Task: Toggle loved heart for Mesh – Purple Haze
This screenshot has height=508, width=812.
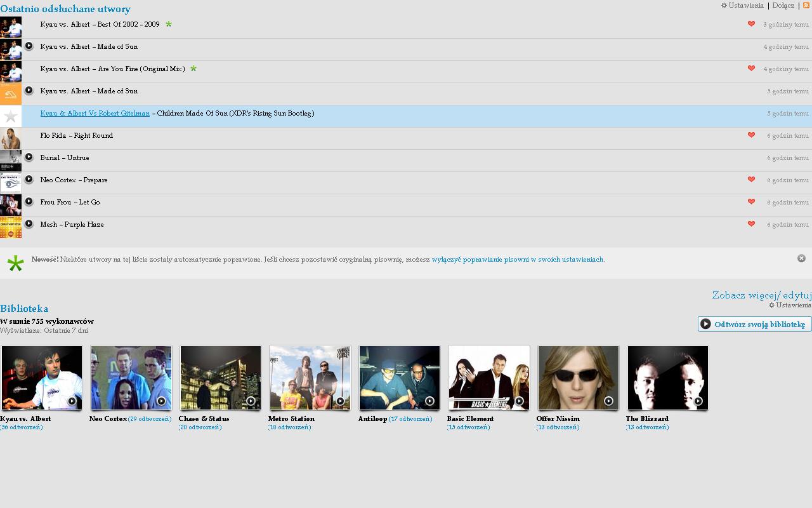Action: 751,224
